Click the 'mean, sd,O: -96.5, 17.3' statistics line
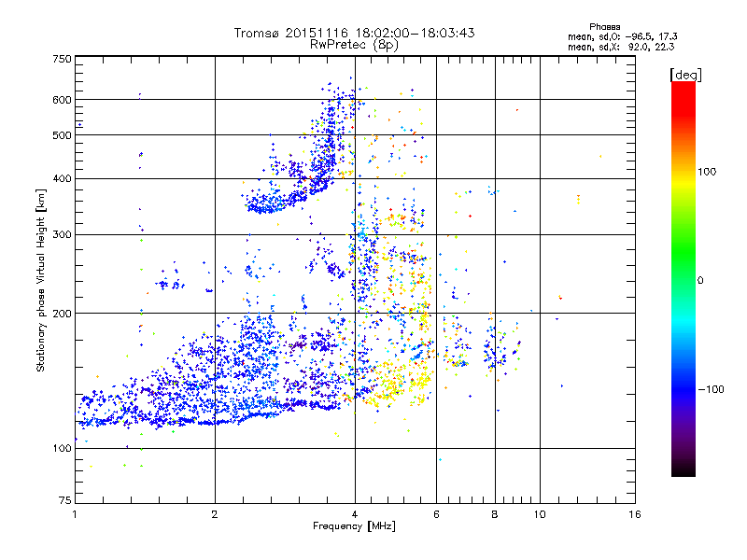The height and width of the screenshot is (560, 747). point(622,36)
